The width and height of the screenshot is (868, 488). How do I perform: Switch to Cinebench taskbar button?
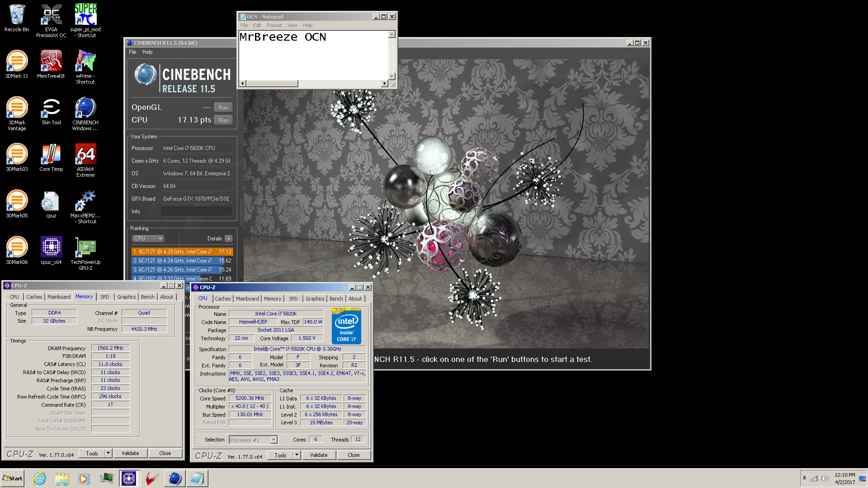(175, 479)
